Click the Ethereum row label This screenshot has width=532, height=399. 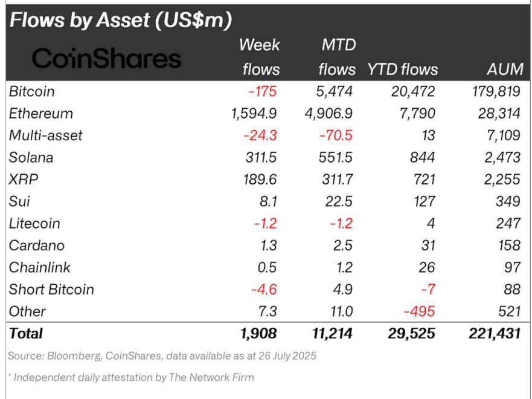[x=40, y=114]
